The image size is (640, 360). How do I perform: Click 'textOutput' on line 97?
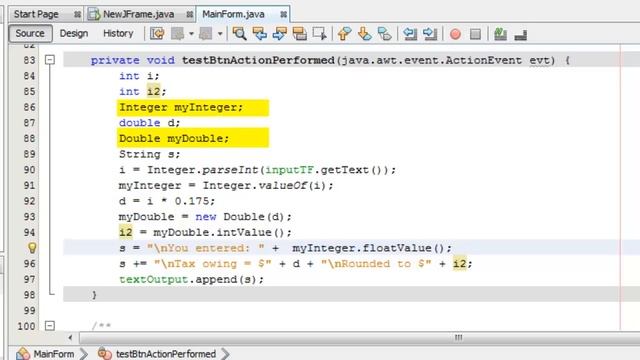click(x=153, y=280)
